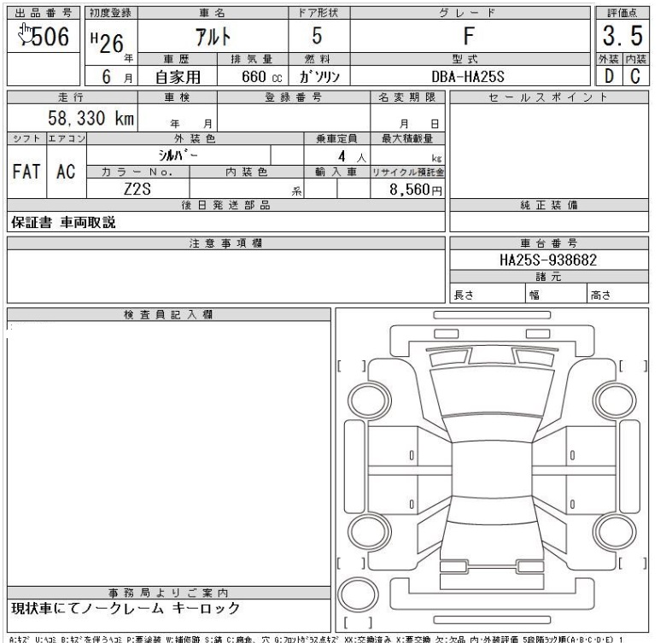Image resolution: width=672 pixels, height=643 pixels.
Task: Click the 現状車にてノークレーム notice text
Action: tap(124, 609)
